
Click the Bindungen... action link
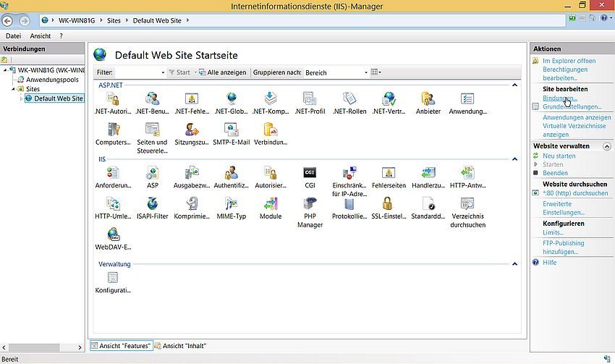560,98
